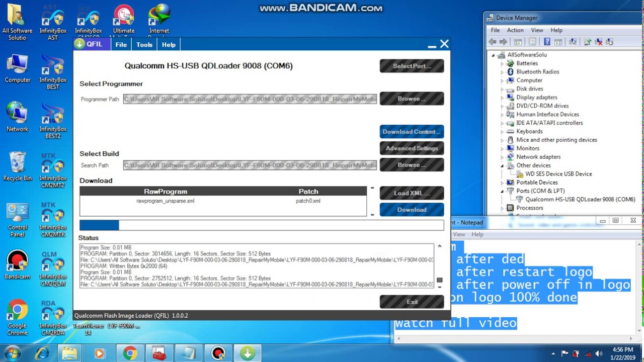Expand Display adapters node

(x=502, y=98)
